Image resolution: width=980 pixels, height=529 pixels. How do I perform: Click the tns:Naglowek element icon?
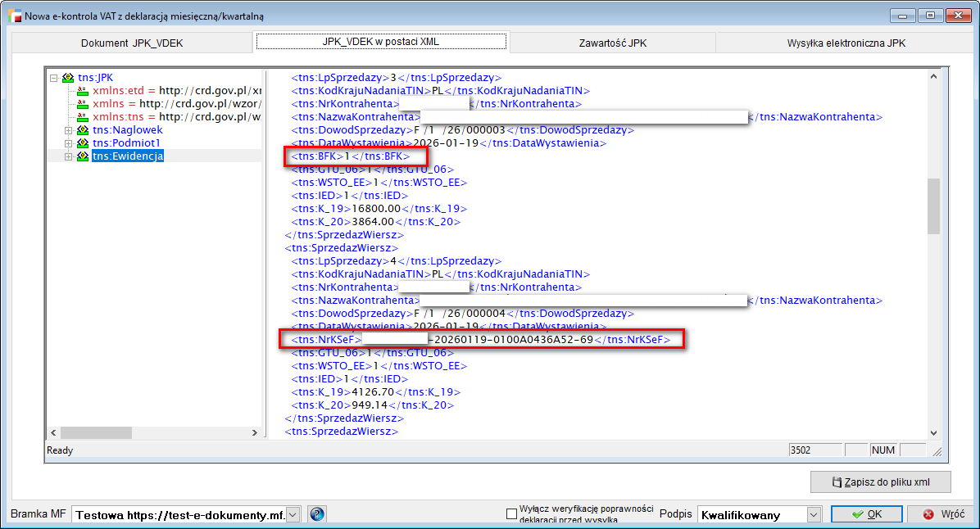[x=82, y=130]
